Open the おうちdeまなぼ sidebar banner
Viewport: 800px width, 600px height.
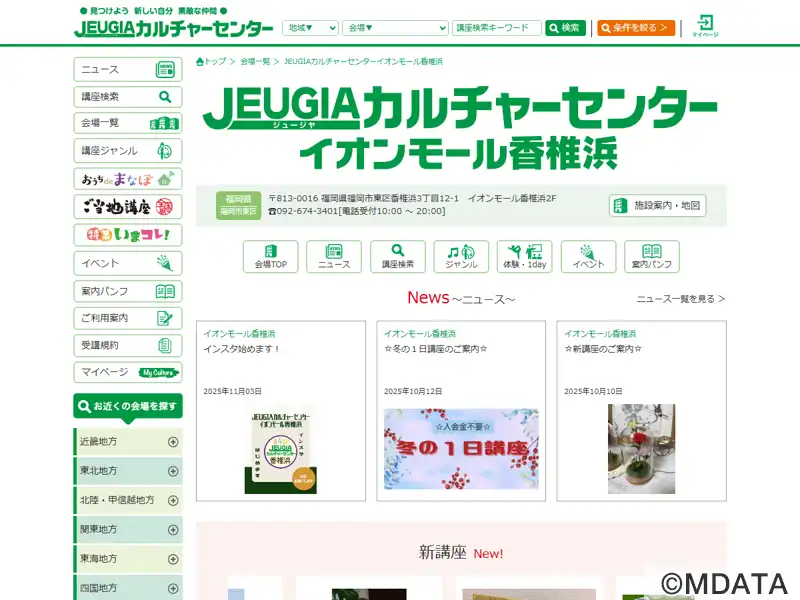128,179
